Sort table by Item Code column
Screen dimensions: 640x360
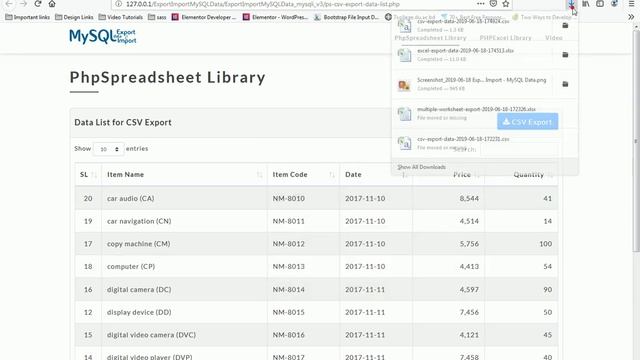[303, 175]
